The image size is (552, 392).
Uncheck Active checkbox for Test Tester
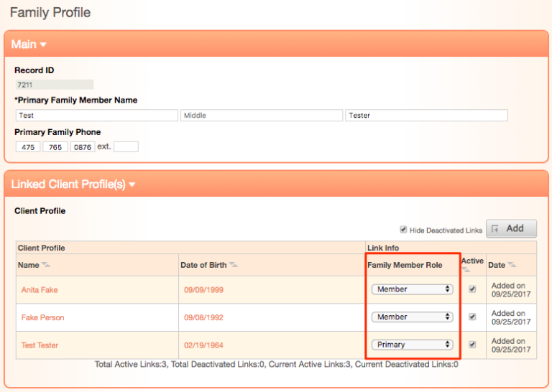(x=472, y=345)
